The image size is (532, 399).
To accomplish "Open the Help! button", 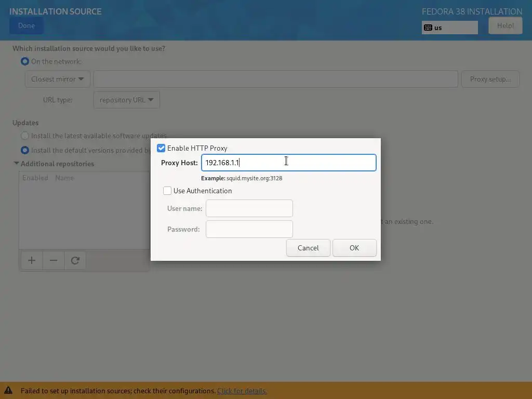I will [x=505, y=26].
